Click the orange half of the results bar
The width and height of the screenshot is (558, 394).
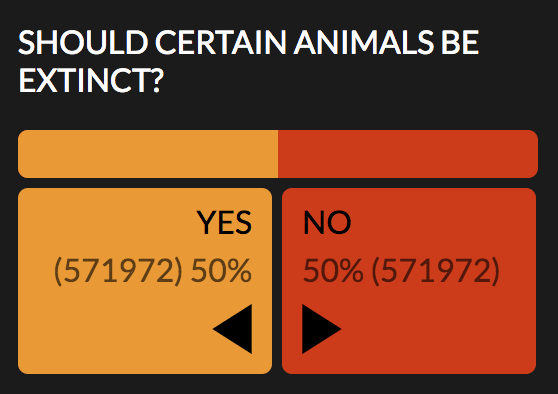tap(148, 154)
